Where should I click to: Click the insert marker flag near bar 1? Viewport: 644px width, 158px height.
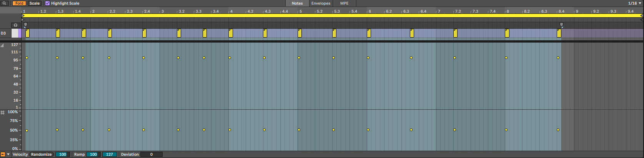[x=25, y=25]
